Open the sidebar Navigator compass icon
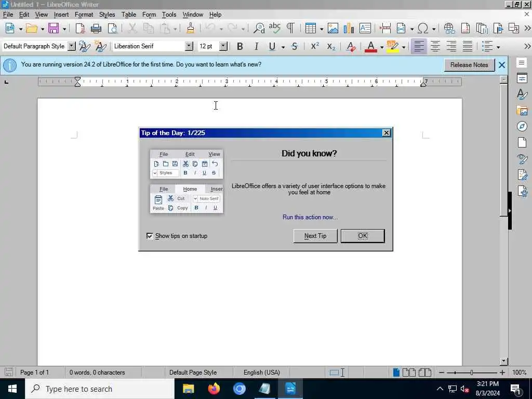 [522, 126]
